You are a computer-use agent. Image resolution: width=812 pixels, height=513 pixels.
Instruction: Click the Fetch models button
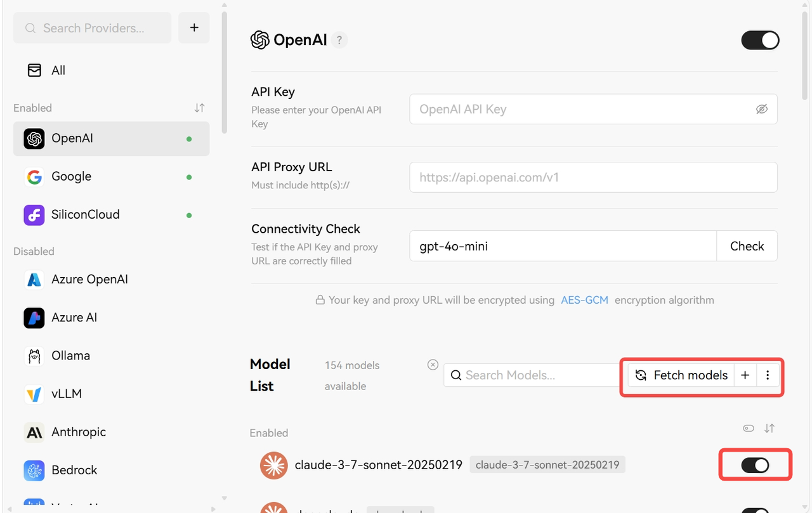[681, 375]
